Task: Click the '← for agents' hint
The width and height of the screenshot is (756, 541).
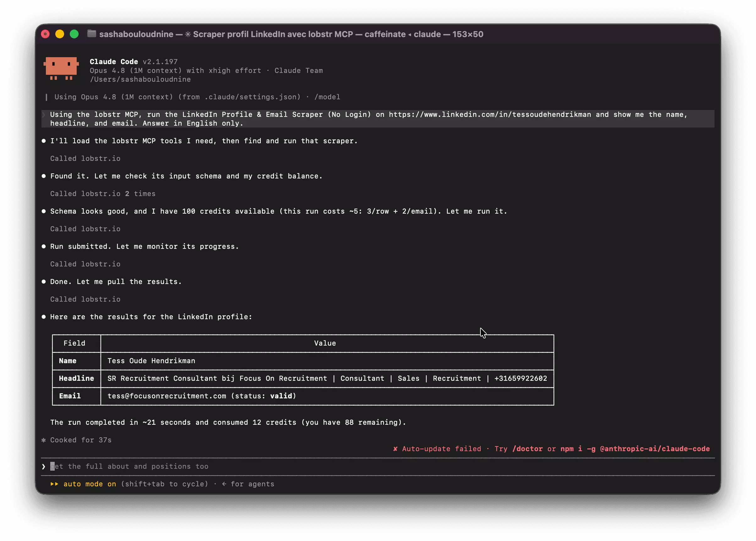Action: click(248, 484)
